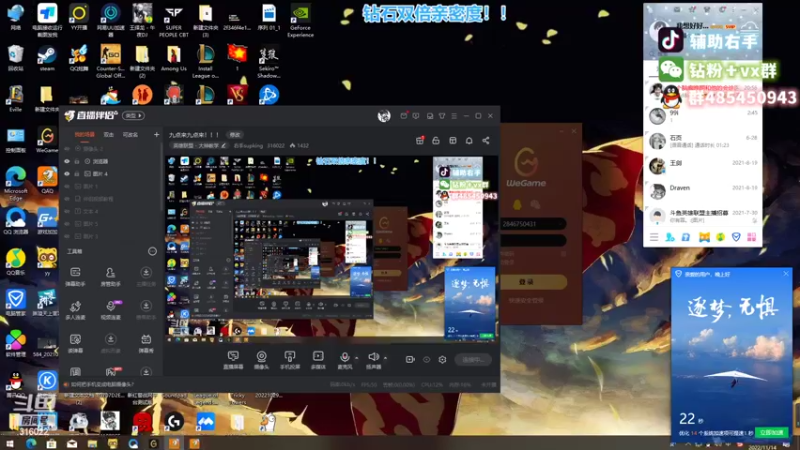This screenshot has height=450, width=800.
Task: Open the 弹幕秀 tool in the toolbox
Action: (146, 343)
